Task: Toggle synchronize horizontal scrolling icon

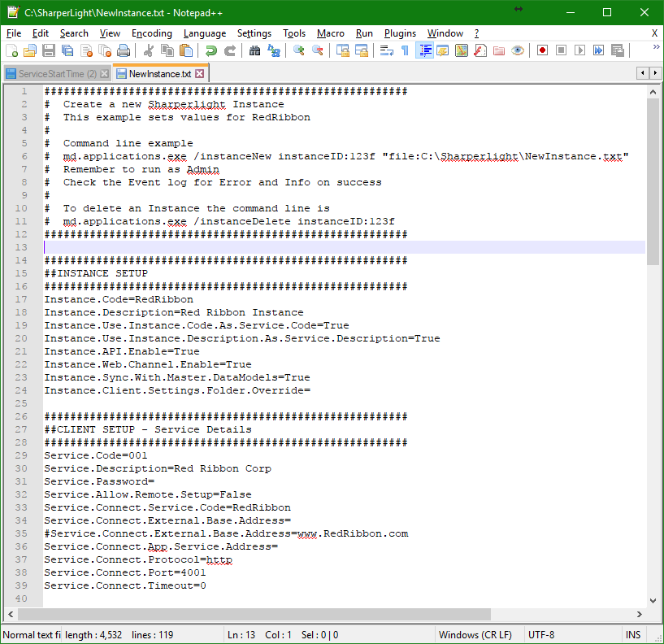Action: 361,50
